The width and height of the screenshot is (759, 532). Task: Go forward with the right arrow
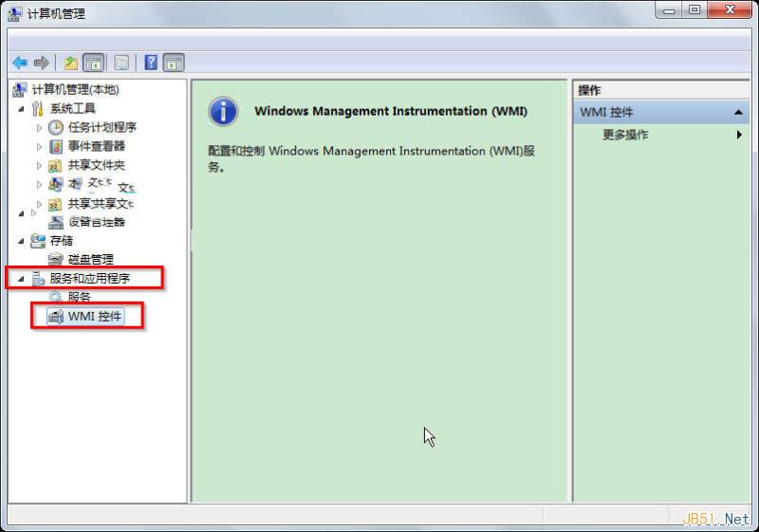pyautogui.click(x=42, y=63)
